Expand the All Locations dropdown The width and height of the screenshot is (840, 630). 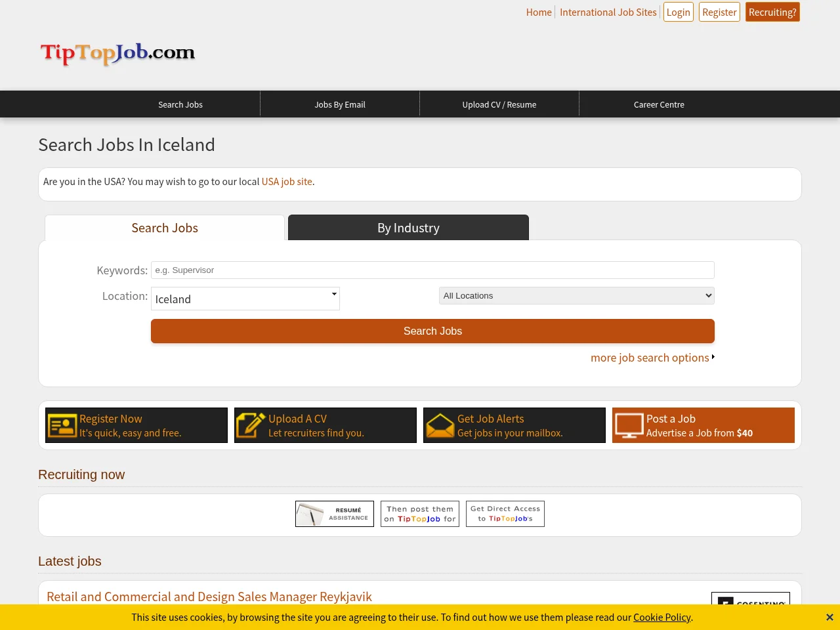coord(577,295)
